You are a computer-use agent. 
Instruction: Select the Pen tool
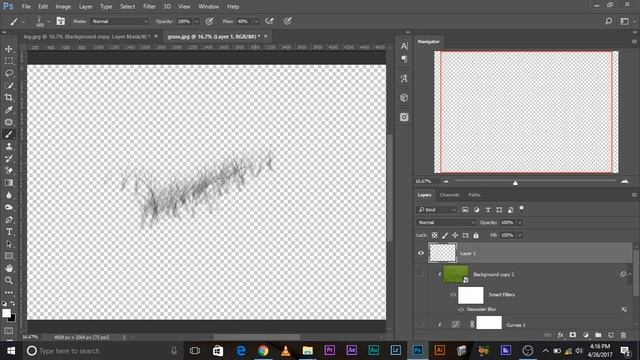(9, 220)
